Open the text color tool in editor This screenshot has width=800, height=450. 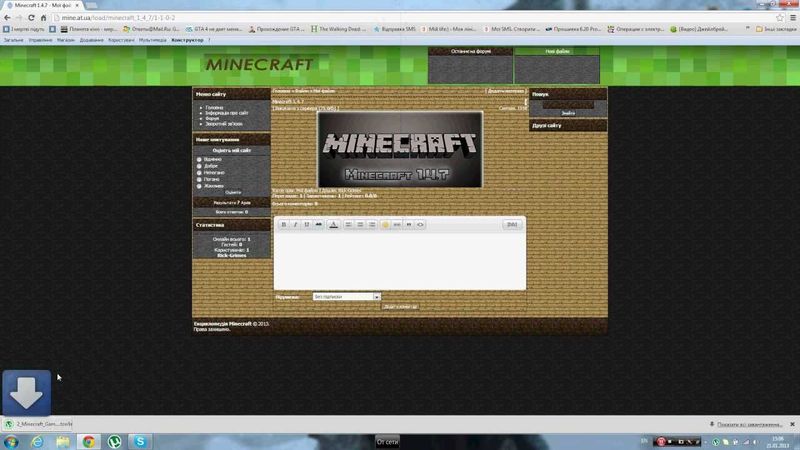[333, 224]
